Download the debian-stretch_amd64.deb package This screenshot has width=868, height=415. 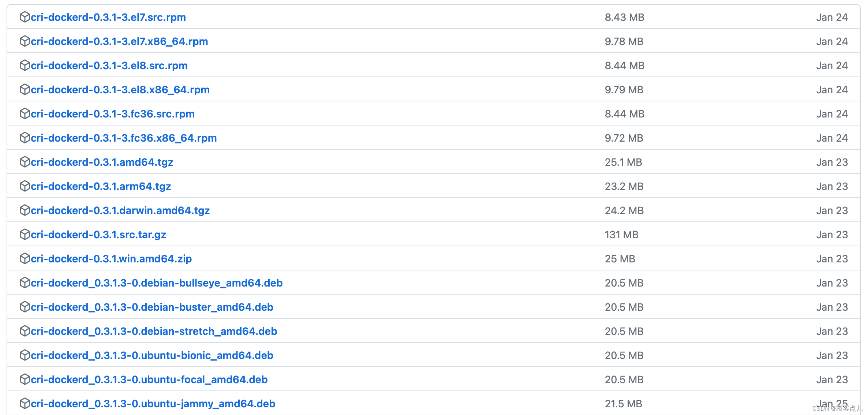coord(154,331)
